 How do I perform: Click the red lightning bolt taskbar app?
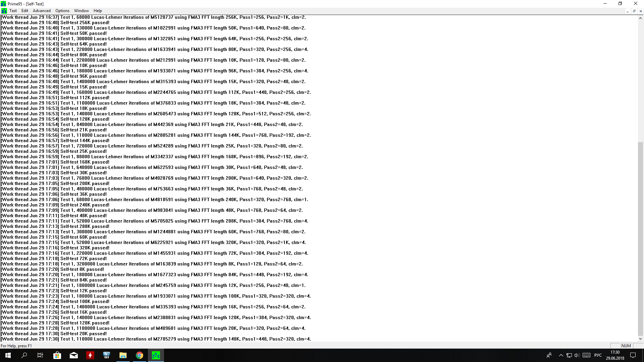pos(90,355)
